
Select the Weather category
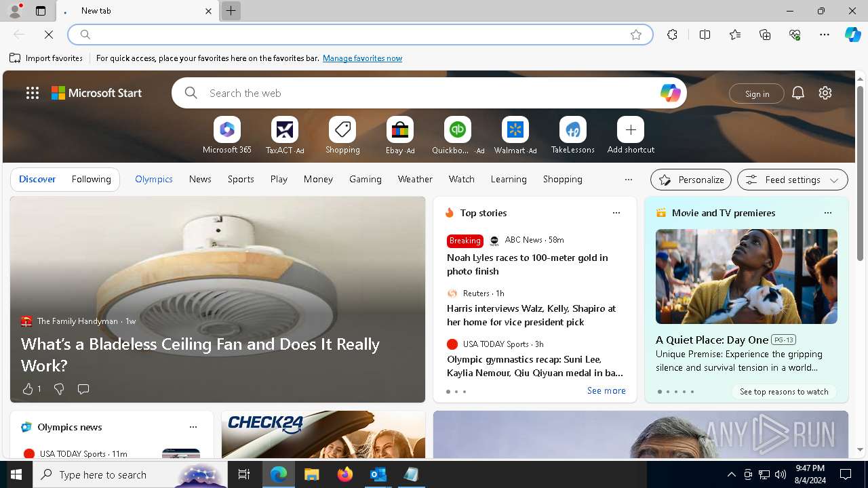415,179
